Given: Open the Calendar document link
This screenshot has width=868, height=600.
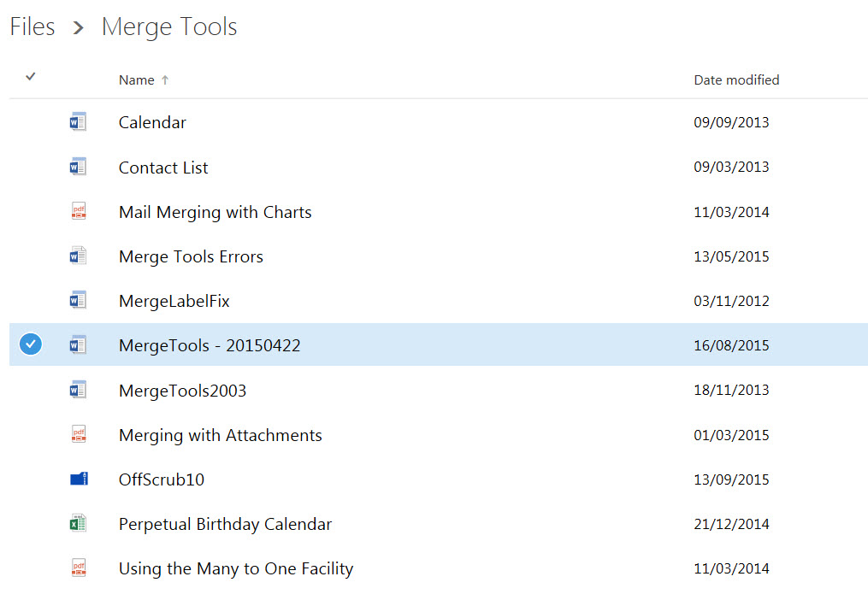Looking at the screenshot, I should point(152,122).
